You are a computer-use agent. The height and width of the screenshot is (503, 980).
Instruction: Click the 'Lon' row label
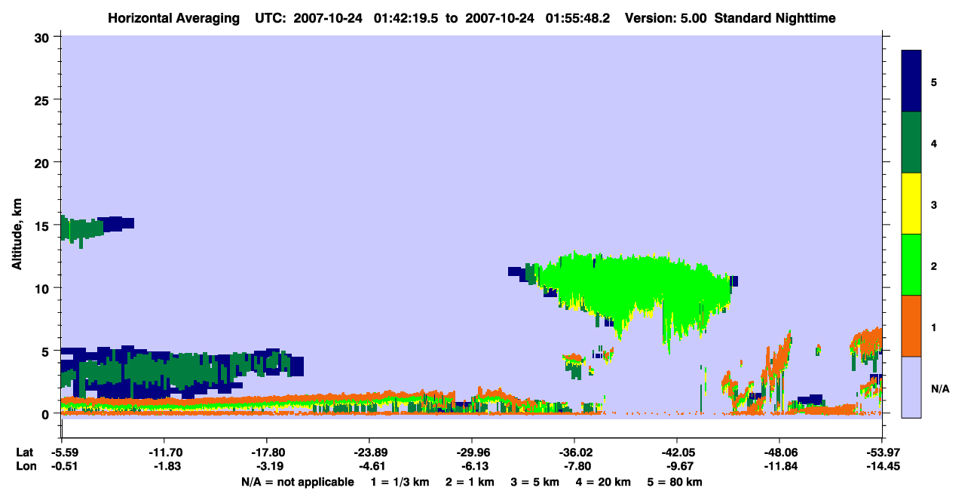pyautogui.click(x=25, y=466)
